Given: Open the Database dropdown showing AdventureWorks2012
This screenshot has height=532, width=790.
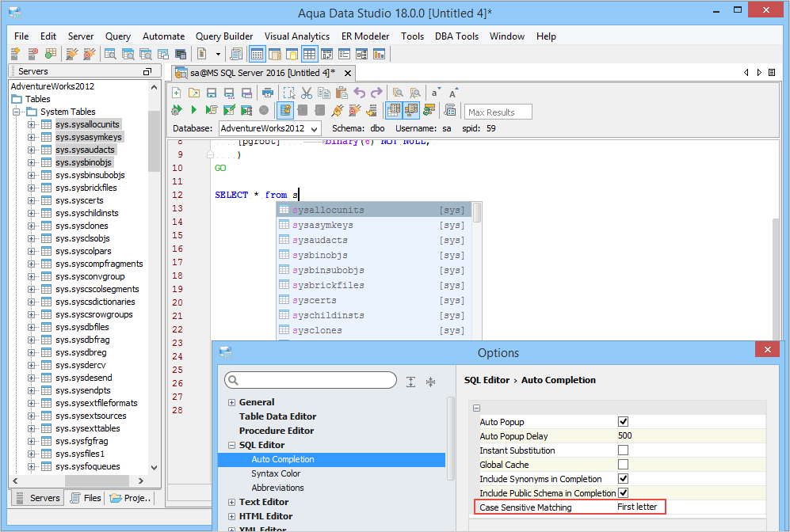Looking at the screenshot, I should (269, 128).
